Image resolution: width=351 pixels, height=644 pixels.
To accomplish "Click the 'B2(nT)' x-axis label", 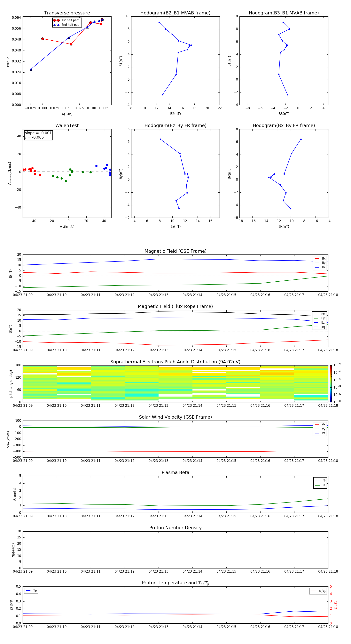I will click(x=175, y=114).
